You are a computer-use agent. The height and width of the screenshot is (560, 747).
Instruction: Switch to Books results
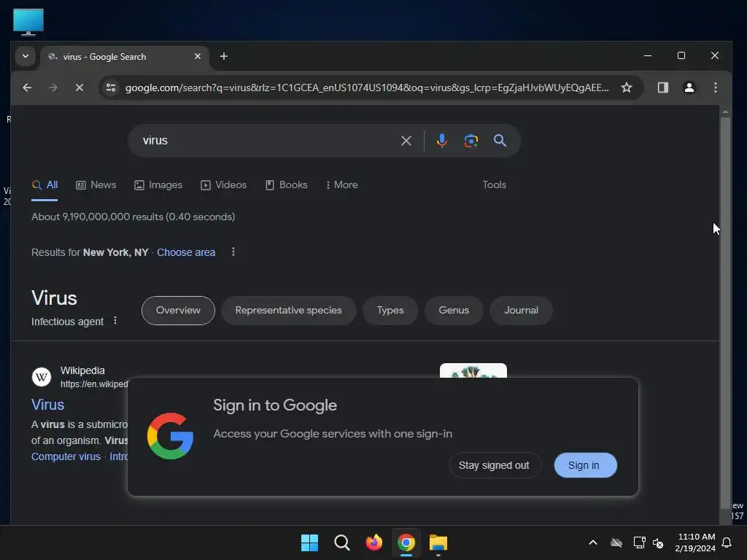286,184
